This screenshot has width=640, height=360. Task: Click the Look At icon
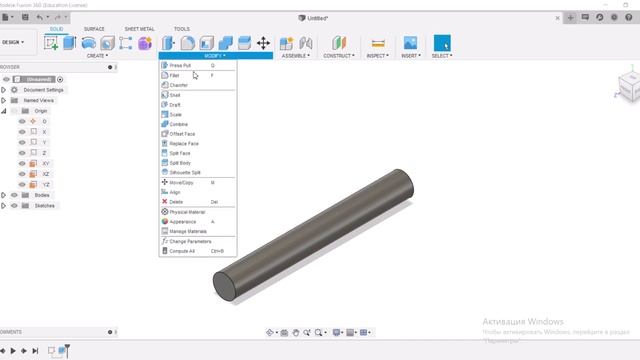(x=284, y=333)
